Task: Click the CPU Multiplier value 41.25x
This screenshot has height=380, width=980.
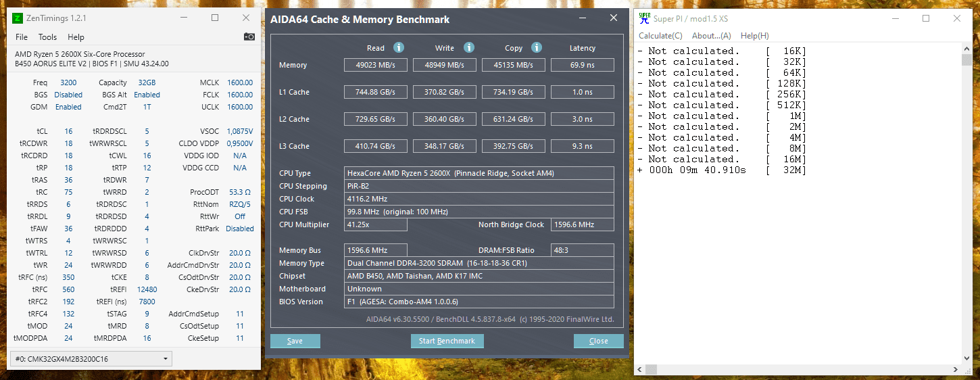Action: (376, 224)
